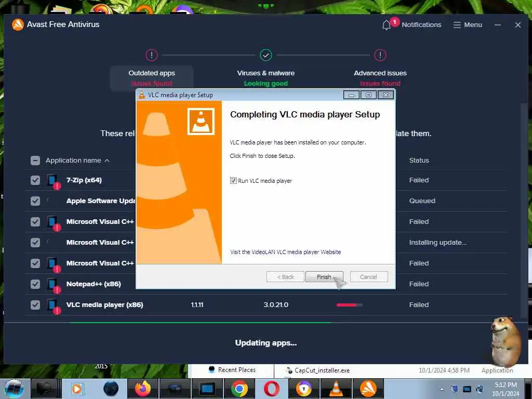Viewport: 532px width, 399px height.
Task: Click the VLC cone icon in Setup title bar
Action: coord(142,95)
